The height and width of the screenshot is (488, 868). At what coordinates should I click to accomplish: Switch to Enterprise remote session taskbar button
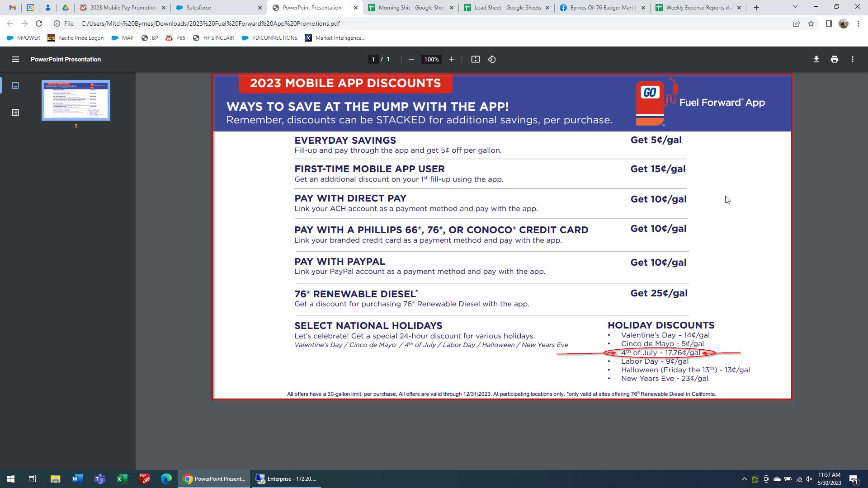tap(286, 479)
